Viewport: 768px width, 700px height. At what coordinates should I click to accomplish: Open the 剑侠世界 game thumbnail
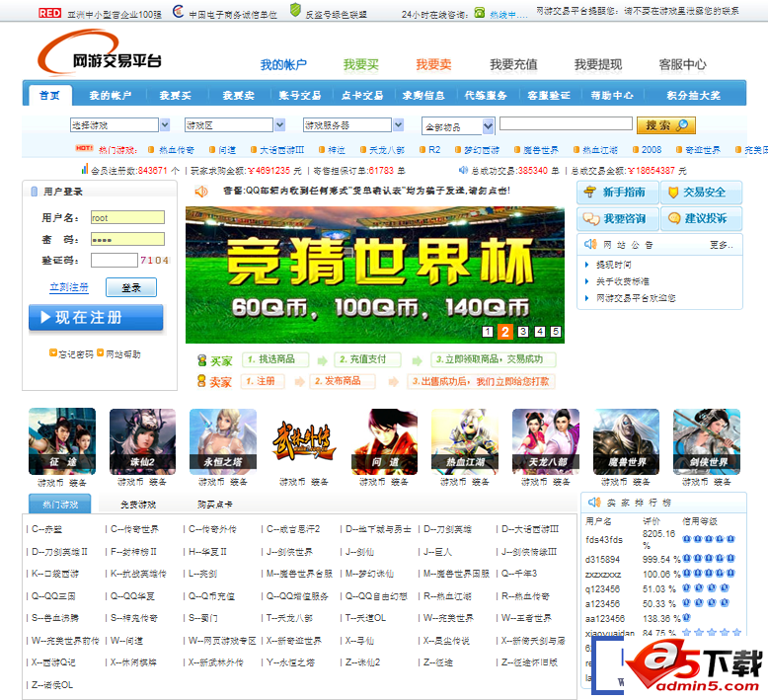pyautogui.click(x=707, y=441)
